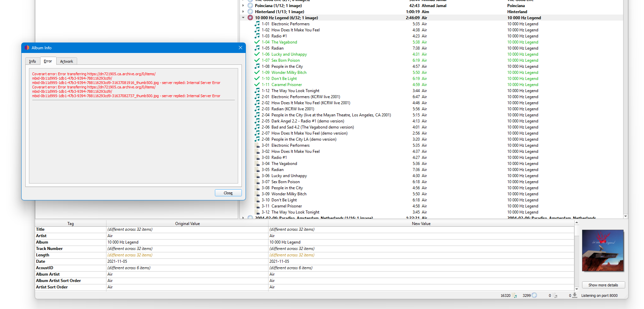Collapse the 10 000 Hz Legend album
The width and height of the screenshot is (644, 309).
(243, 18)
